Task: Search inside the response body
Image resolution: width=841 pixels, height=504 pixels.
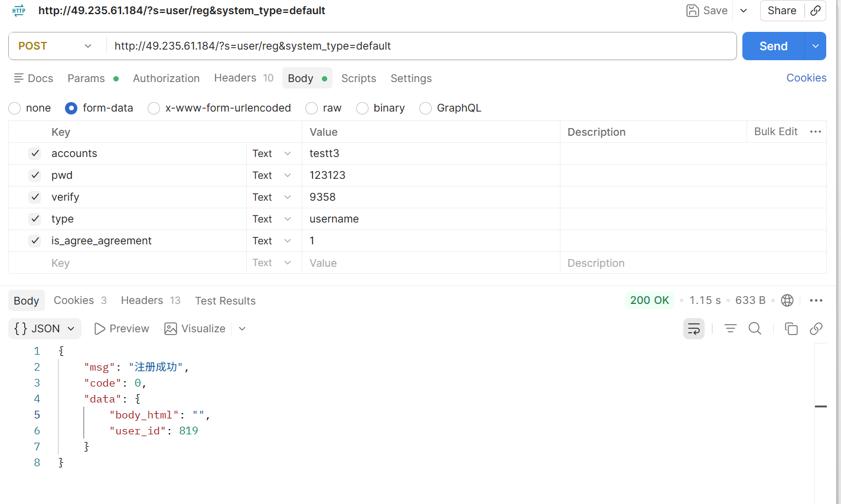Action: click(x=755, y=329)
